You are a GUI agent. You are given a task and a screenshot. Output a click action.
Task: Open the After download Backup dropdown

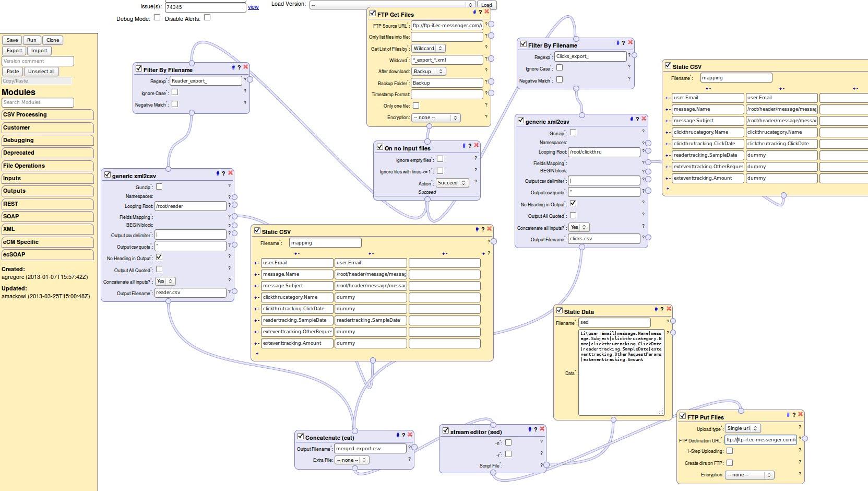pyautogui.click(x=428, y=72)
